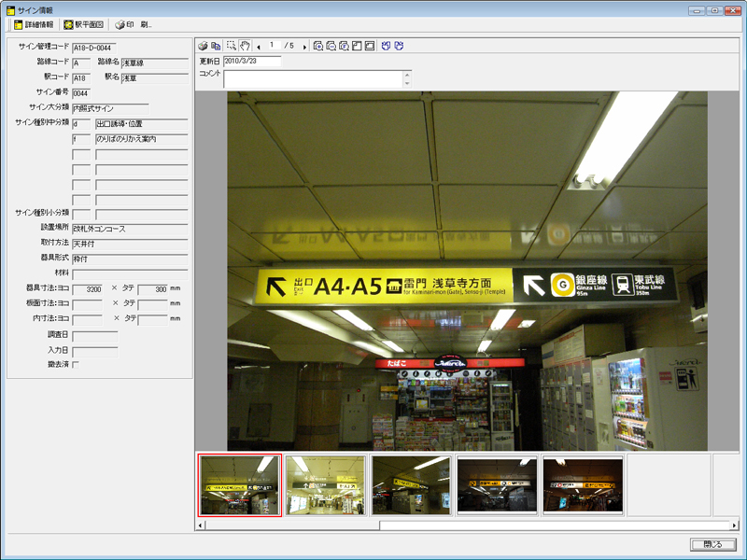The width and height of the screenshot is (747, 560).
Task: Click the zoom out magnifier icon
Action: pyautogui.click(x=331, y=46)
